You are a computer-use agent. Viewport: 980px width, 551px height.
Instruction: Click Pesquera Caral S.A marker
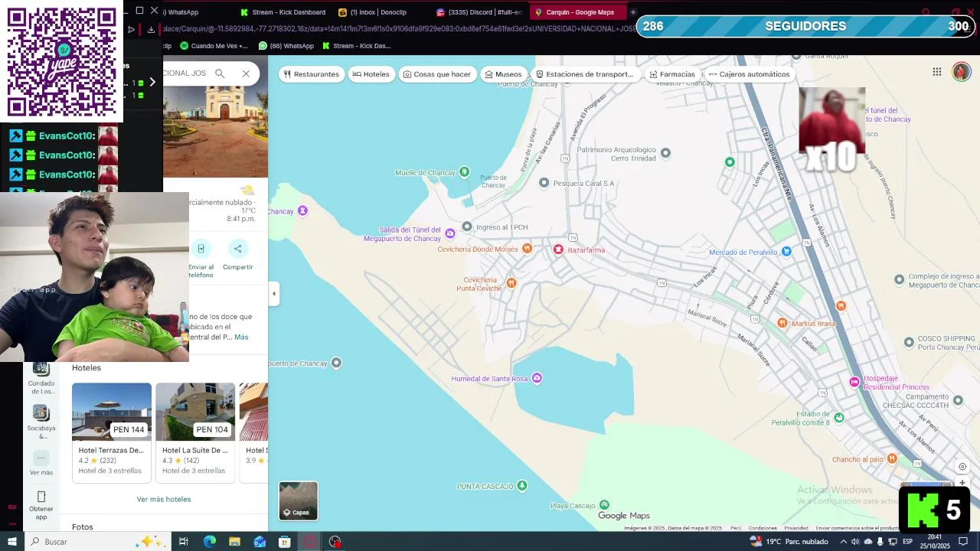point(544,182)
